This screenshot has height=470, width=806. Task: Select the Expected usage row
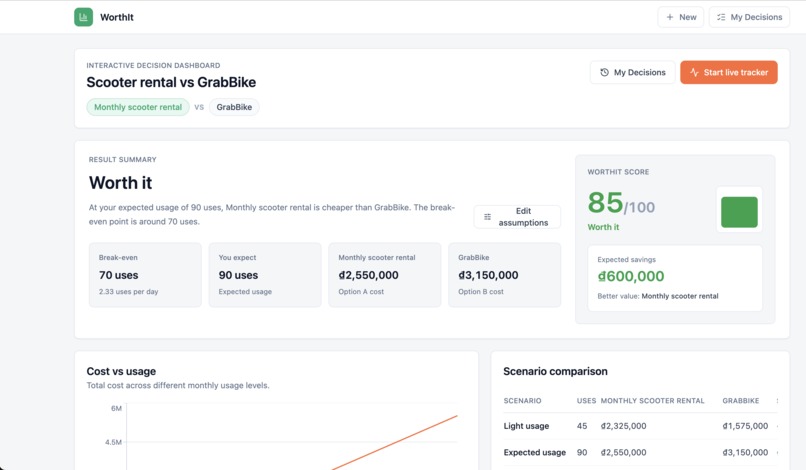(640, 453)
